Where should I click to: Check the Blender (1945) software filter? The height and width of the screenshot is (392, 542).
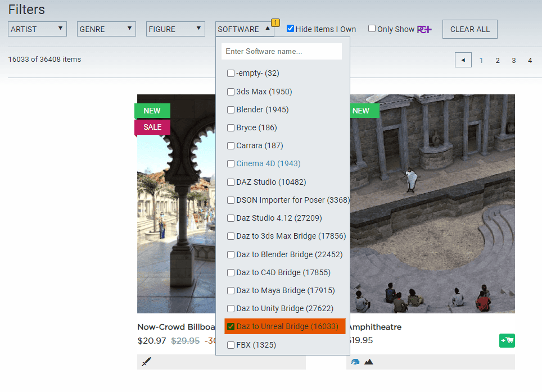click(231, 110)
